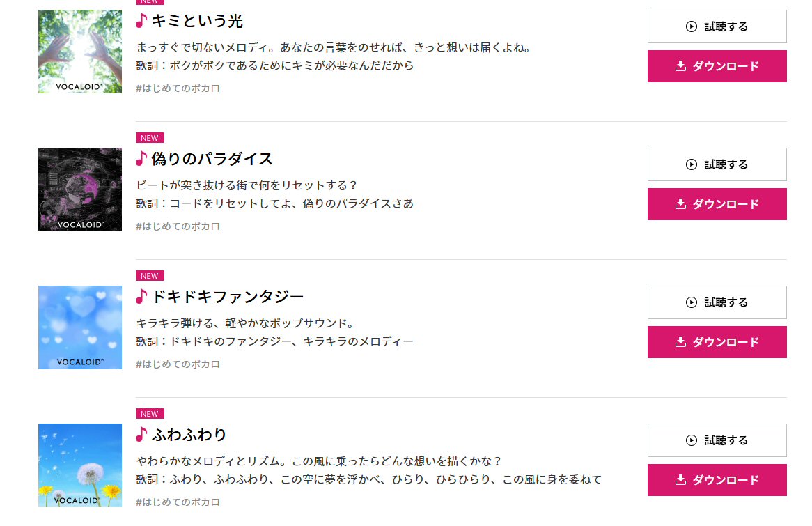
Task: Select #はじめてのボカロ tag under ふわふわり
Action: pos(178,502)
